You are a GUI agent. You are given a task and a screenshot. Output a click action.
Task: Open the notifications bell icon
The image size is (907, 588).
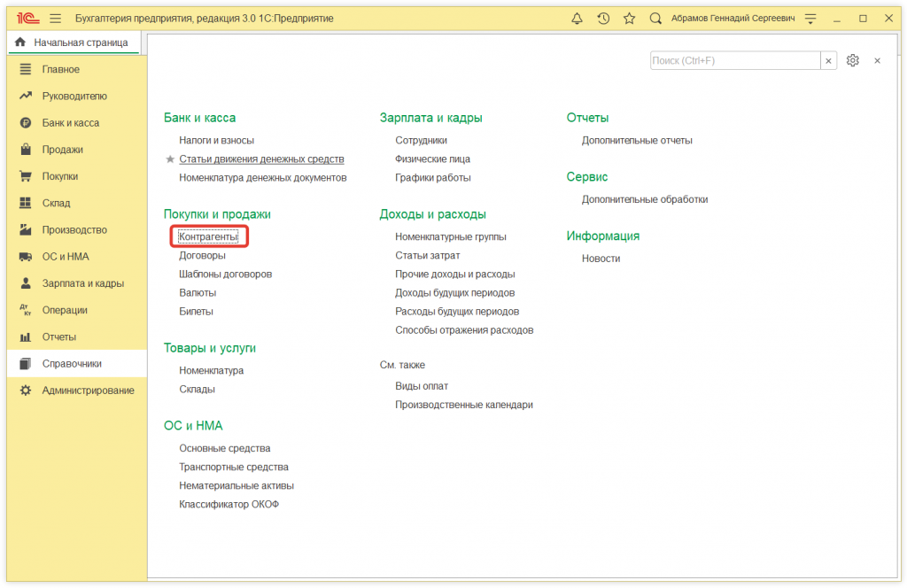pos(578,19)
